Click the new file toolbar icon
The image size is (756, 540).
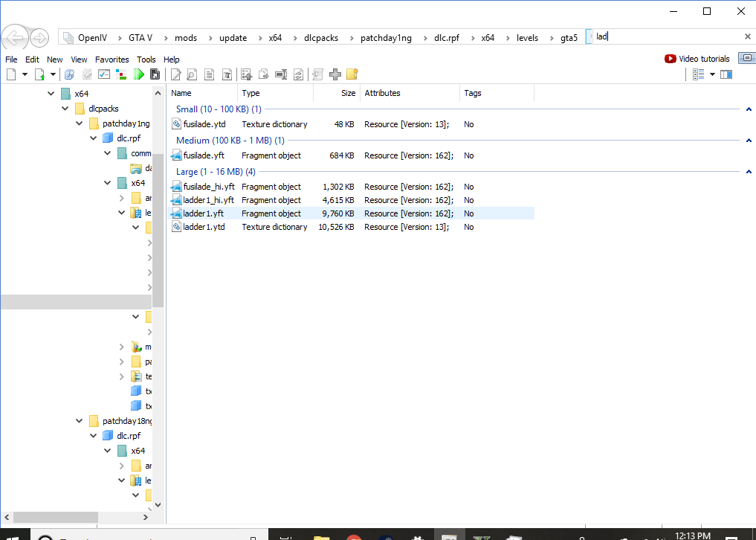coord(11,74)
